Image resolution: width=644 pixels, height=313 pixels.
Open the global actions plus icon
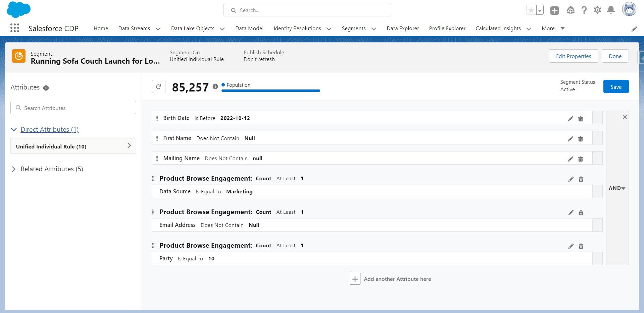[554, 10]
